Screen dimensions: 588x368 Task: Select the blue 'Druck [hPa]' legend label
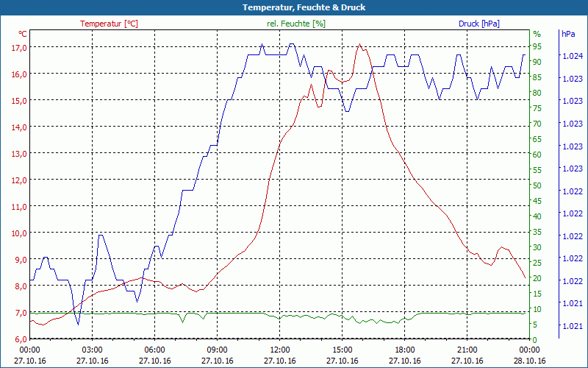pyautogui.click(x=479, y=24)
